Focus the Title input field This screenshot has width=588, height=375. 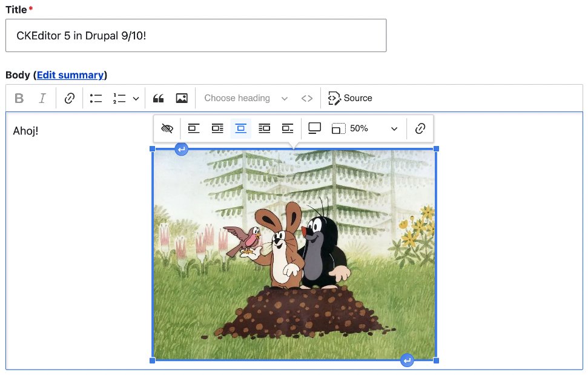(196, 36)
